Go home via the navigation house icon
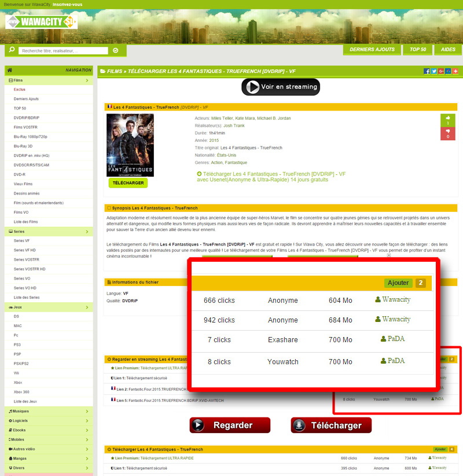Viewport: 463px width, 476px height. pyautogui.click(x=10, y=70)
